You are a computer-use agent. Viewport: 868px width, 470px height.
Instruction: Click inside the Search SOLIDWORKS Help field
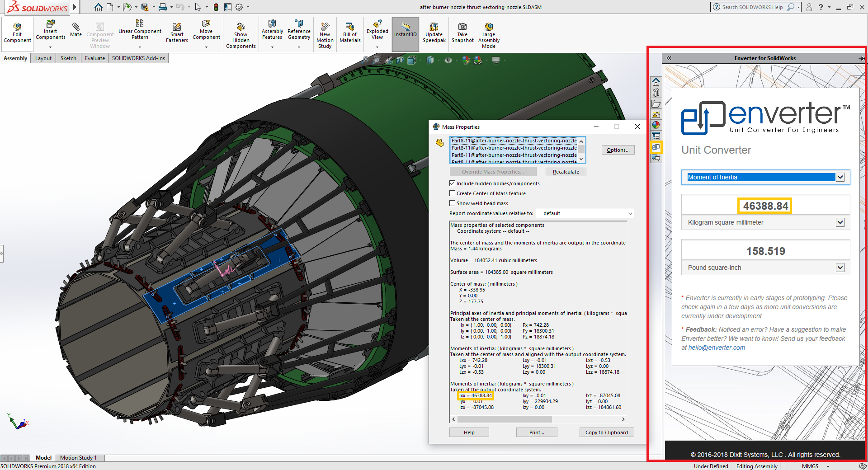[753, 7]
